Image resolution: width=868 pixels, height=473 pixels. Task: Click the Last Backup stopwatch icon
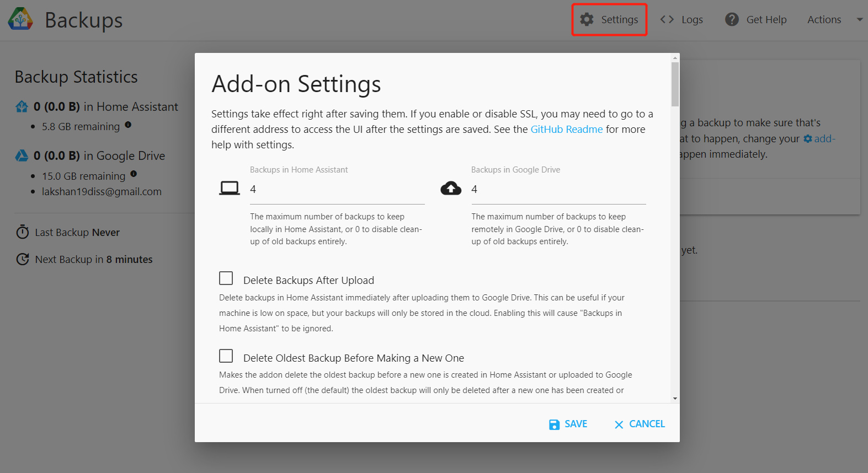click(23, 232)
